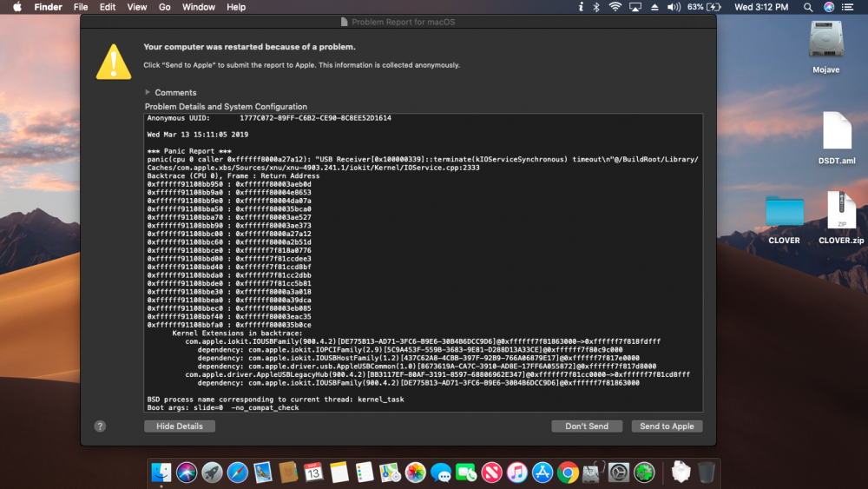This screenshot has height=489, width=868.
Task: Open the Trash in the Dock
Action: (707, 472)
